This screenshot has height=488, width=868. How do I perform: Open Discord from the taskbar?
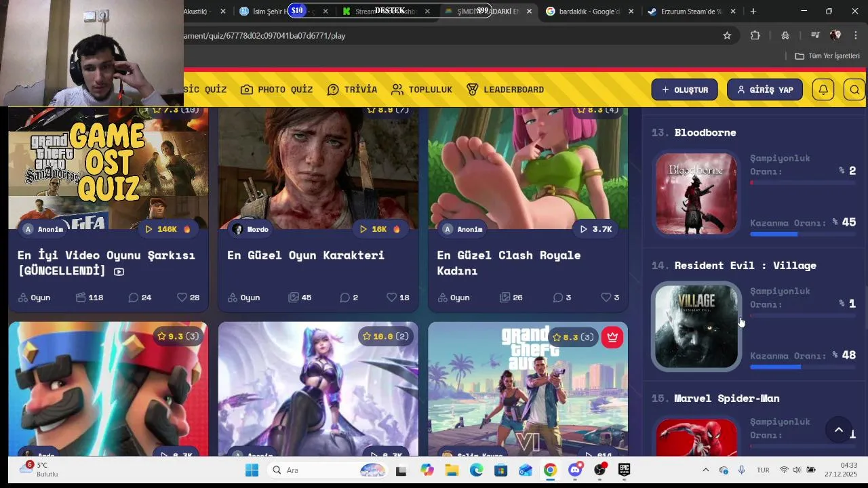574,470
